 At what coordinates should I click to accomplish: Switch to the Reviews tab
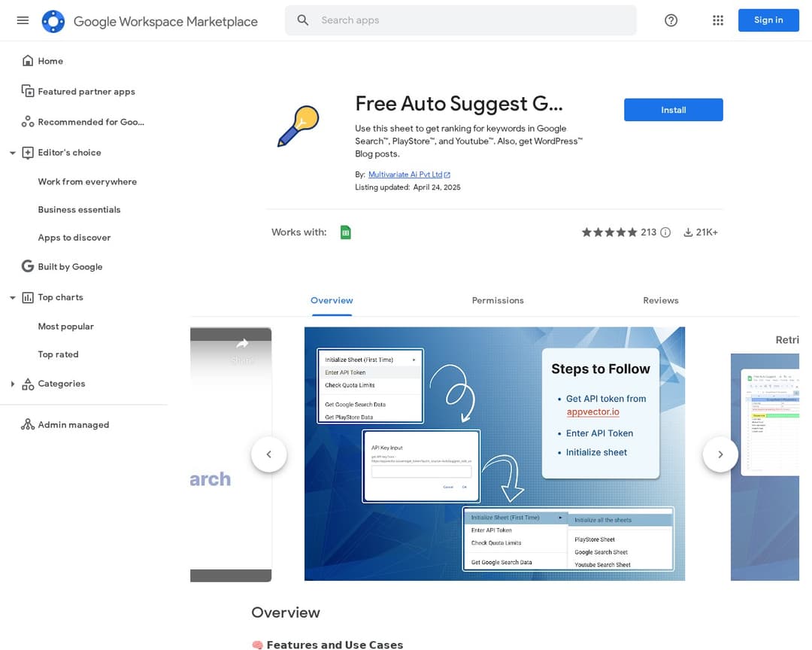(x=660, y=300)
